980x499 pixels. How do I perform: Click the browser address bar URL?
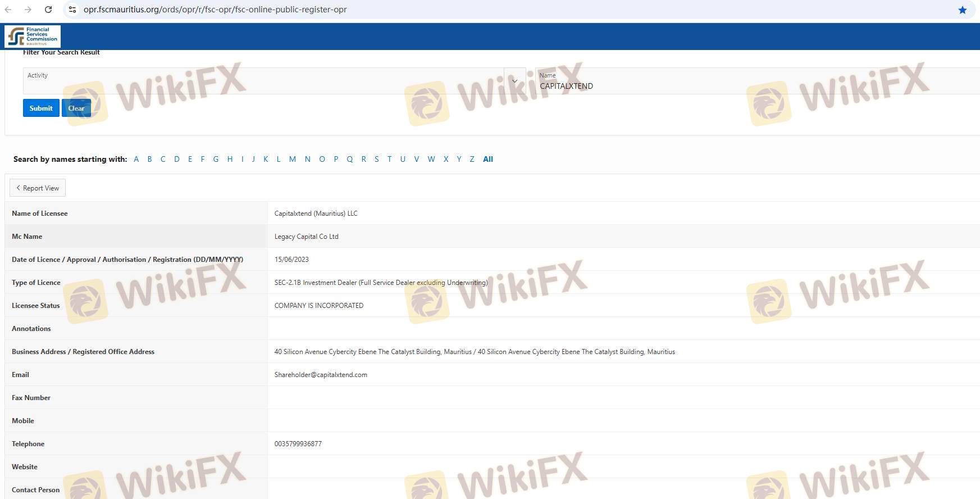pos(215,10)
